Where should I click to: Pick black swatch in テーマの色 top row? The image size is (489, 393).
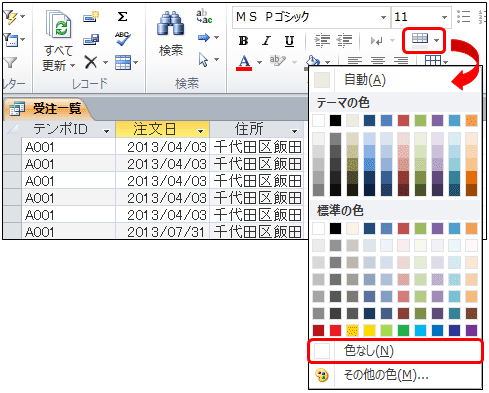click(335, 120)
